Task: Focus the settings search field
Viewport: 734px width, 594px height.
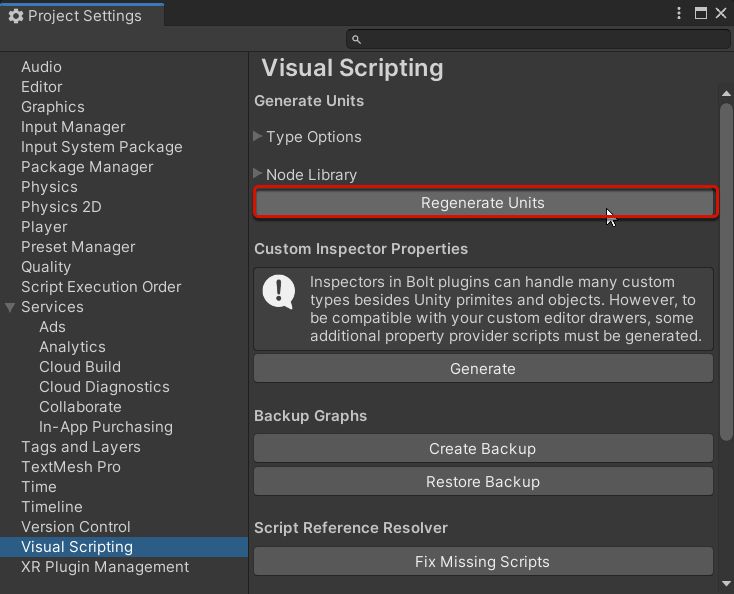Action: pyautogui.click(x=538, y=39)
